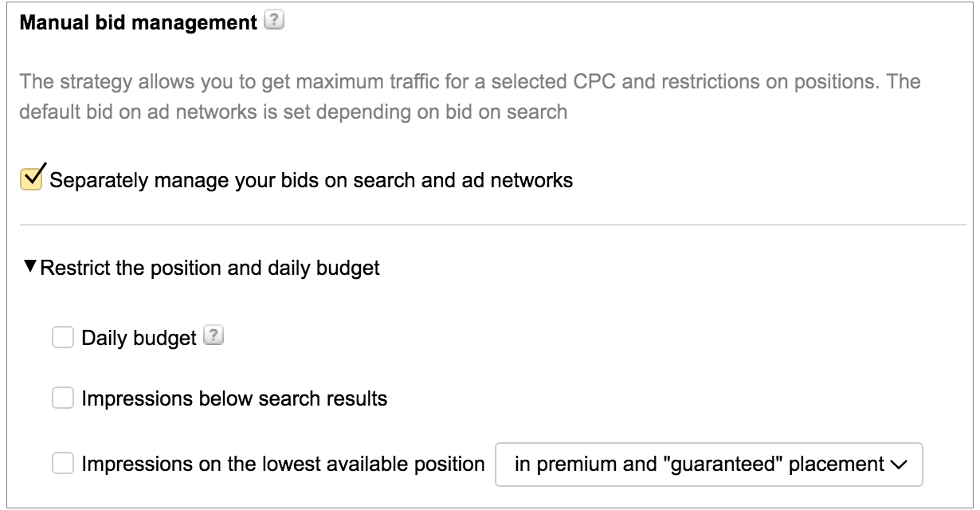
Task: Click the black disclosure triangle icon
Action: [30, 268]
